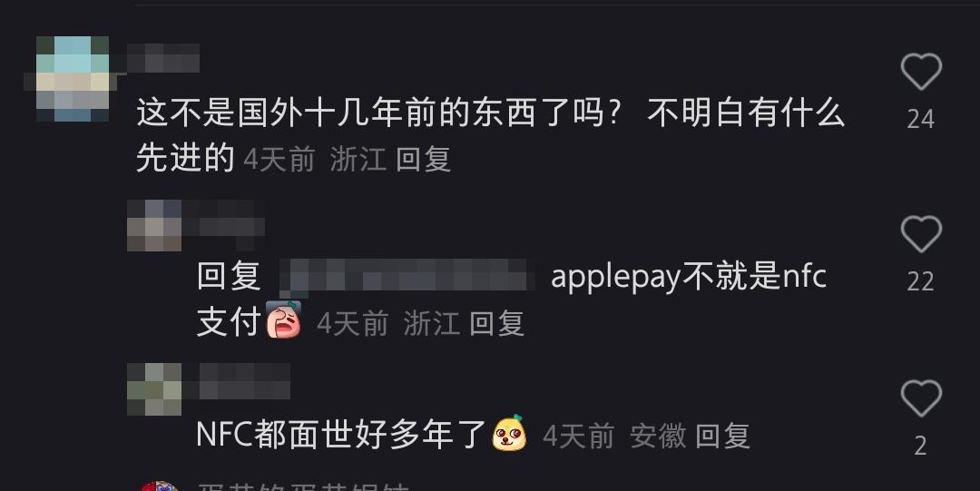Reply to the applepay comment
Image resolution: width=980 pixels, height=491 pixels.
[x=496, y=323]
